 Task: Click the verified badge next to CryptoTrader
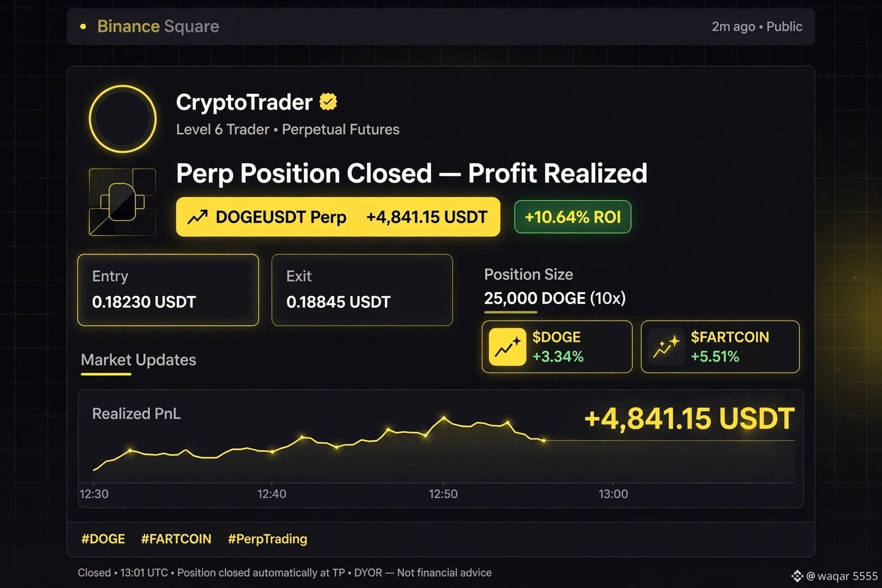pos(328,102)
